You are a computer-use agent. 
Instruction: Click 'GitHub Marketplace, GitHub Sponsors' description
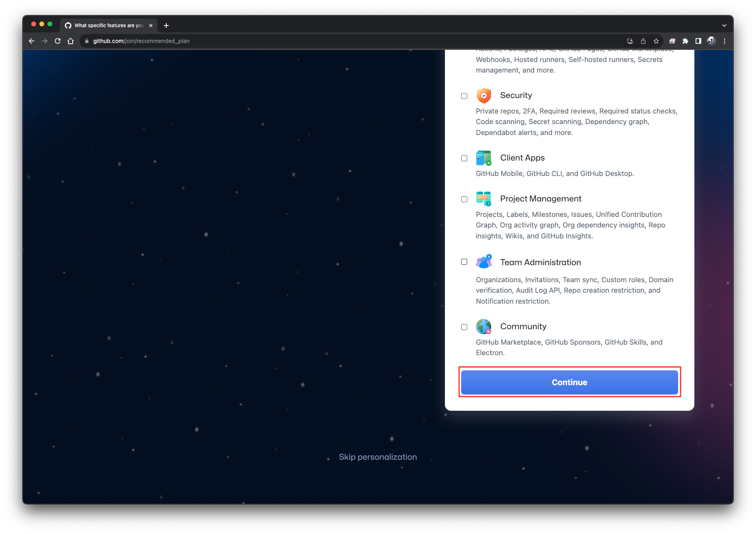569,347
